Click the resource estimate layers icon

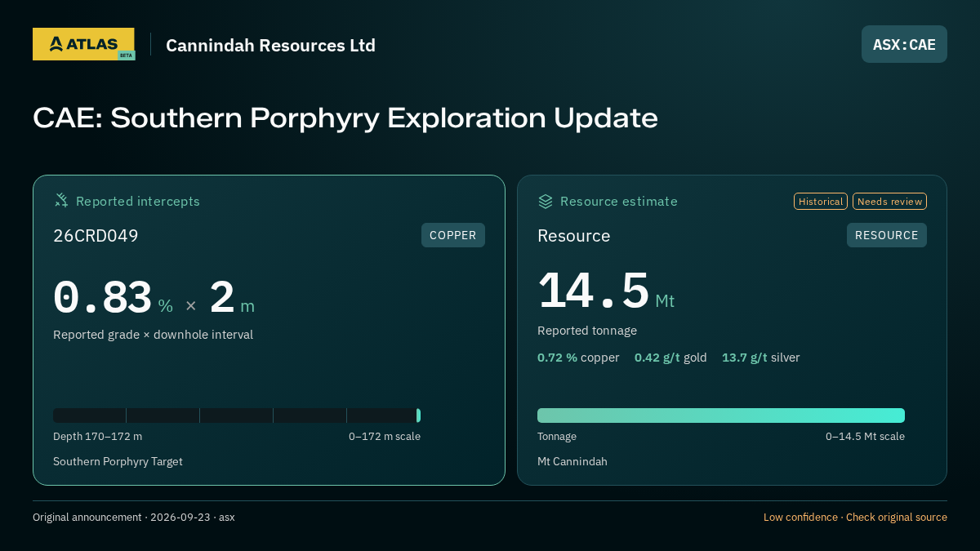(x=546, y=201)
